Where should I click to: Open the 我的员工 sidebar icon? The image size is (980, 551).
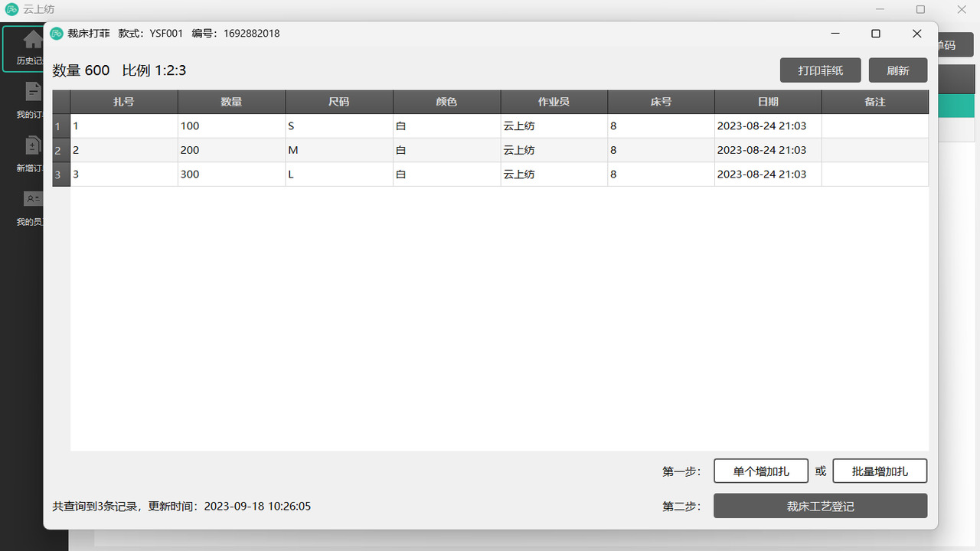pos(33,199)
